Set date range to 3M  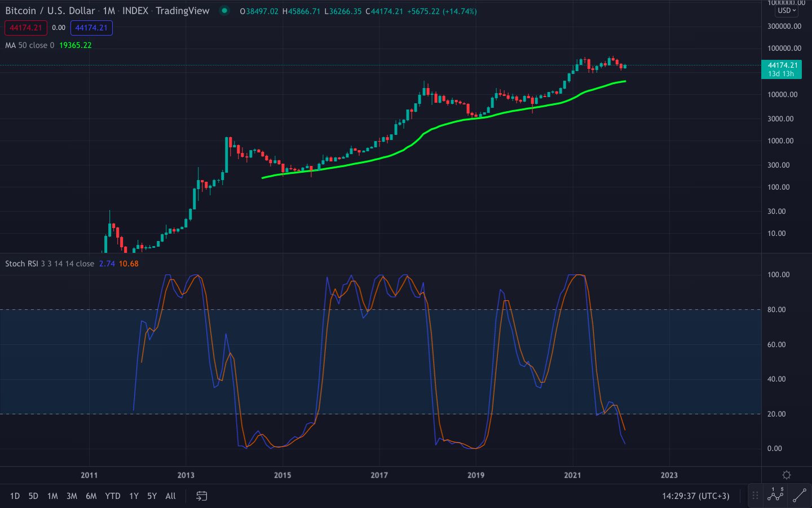tap(72, 496)
